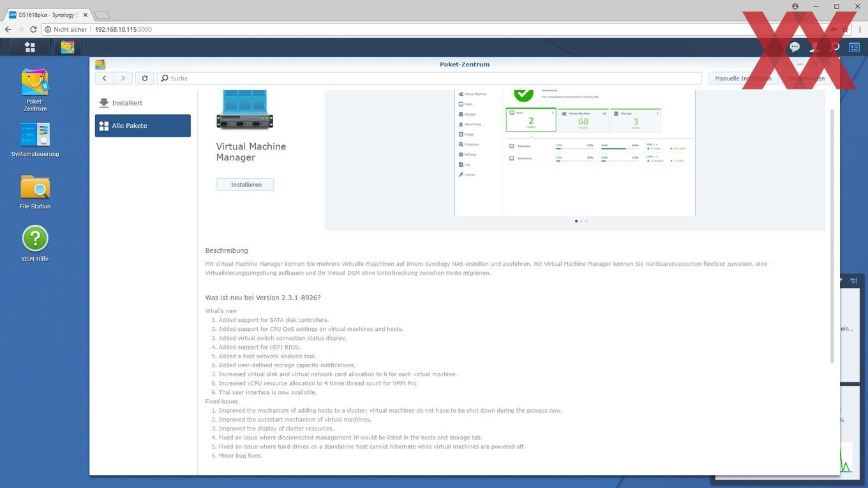Open DSM Hilfe desktop shortcut
This screenshot has height=488, width=868.
[35, 244]
